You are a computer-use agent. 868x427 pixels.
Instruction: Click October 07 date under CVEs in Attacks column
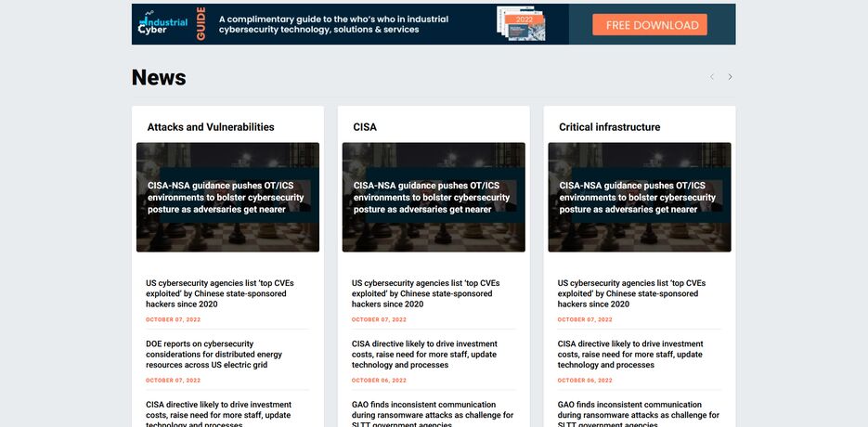[174, 319]
